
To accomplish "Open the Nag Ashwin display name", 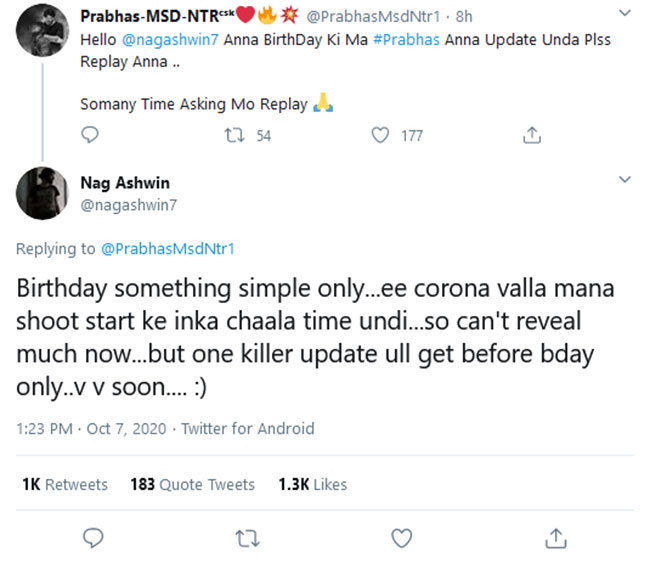I will click(124, 183).
